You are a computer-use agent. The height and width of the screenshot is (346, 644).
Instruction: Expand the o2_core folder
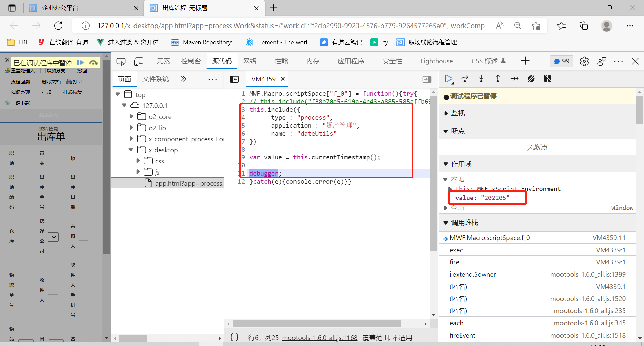pyautogui.click(x=131, y=116)
